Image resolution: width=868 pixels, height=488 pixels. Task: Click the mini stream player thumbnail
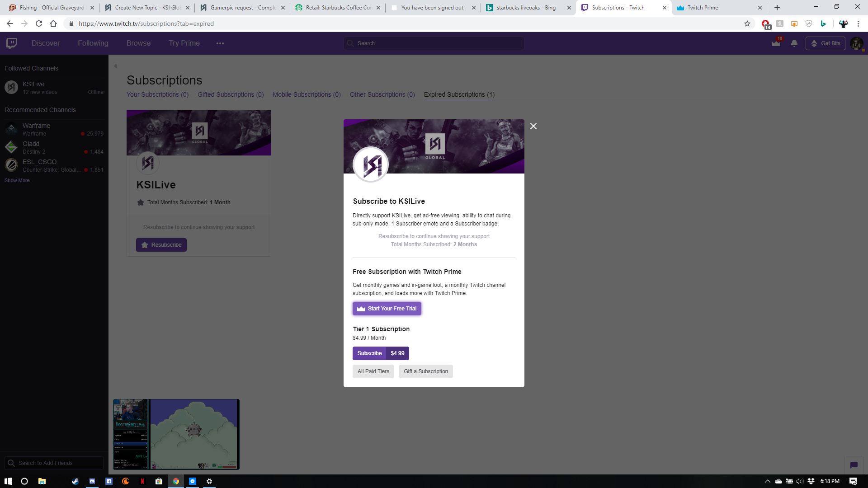(176, 434)
